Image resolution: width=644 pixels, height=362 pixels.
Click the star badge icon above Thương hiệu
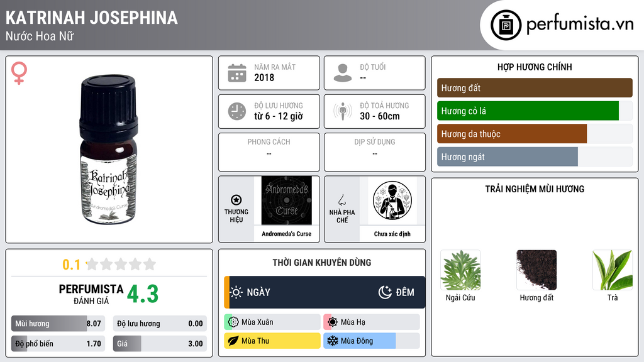pos(236,200)
